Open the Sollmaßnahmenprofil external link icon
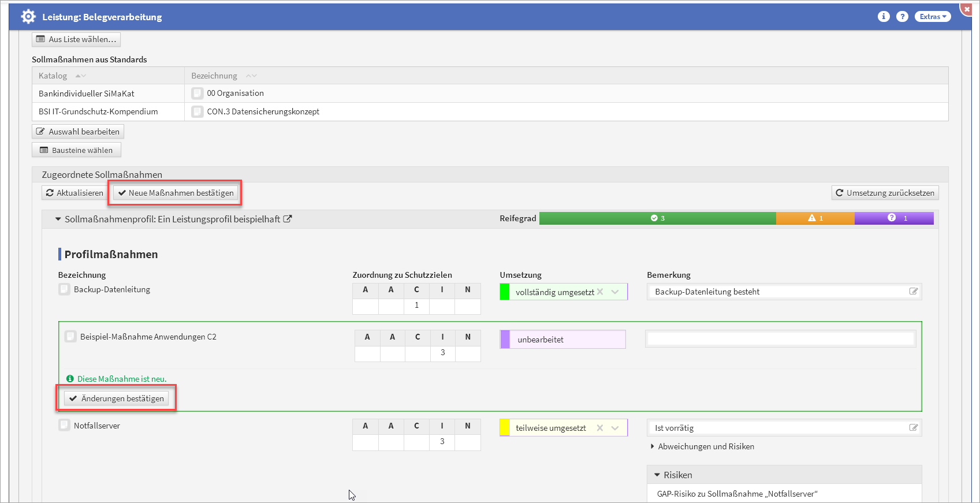Image resolution: width=980 pixels, height=503 pixels. [288, 219]
